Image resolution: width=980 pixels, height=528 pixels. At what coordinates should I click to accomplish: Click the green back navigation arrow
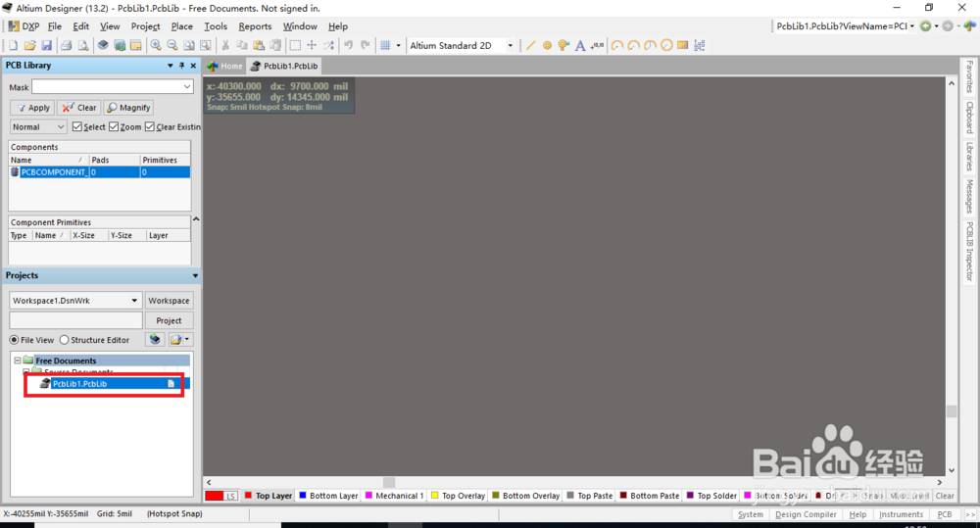click(926, 26)
